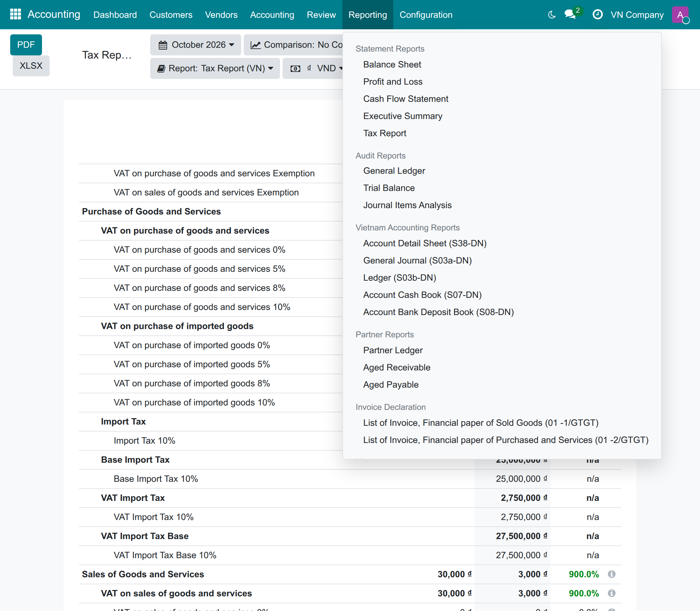Select 'VAT on purchase of goods and services 0%'
This screenshot has width=700, height=611.
(x=199, y=249)
